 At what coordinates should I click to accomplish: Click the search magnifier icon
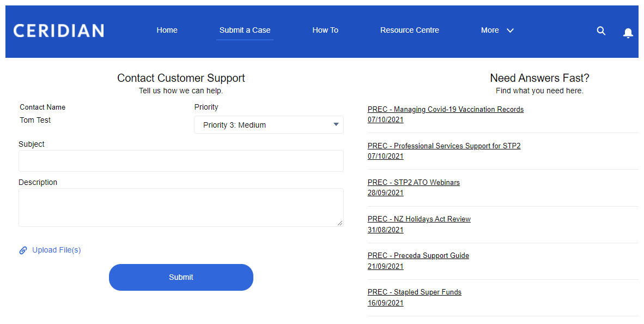pos(601,31)
